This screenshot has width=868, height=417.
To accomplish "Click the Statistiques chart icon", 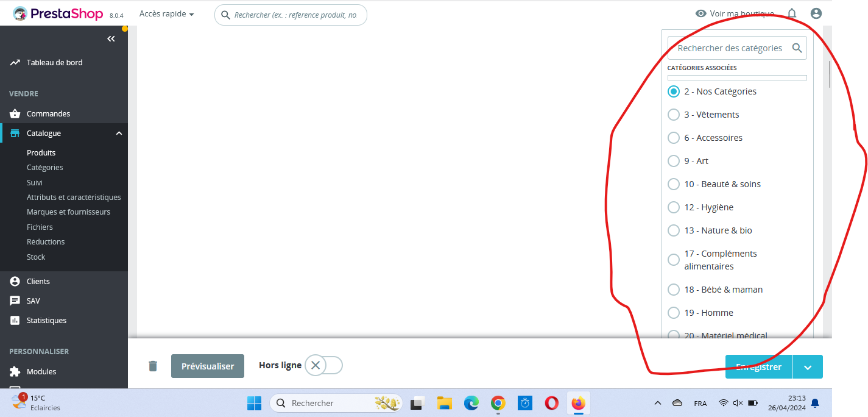I will [15, 320].
